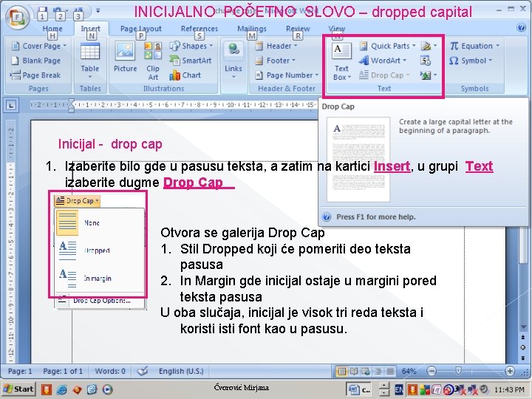Switch to Draft view
Screen dimensions: 532x399
point(391,371)
